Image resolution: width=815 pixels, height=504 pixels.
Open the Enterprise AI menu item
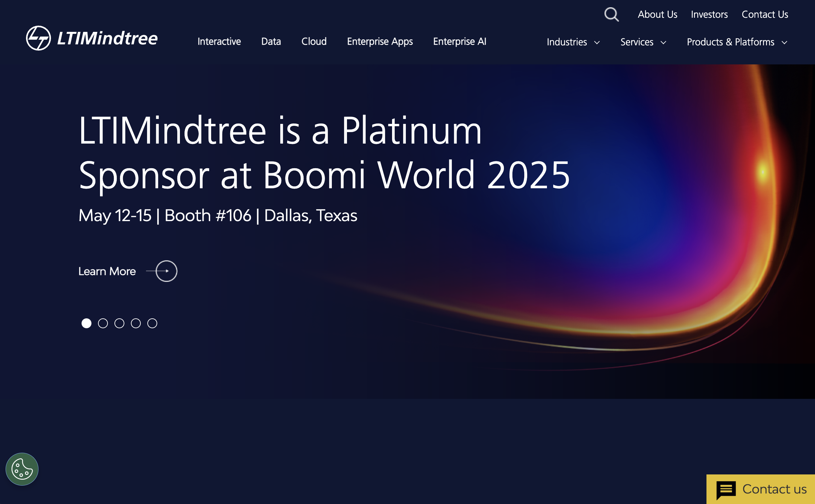(459, 41)
